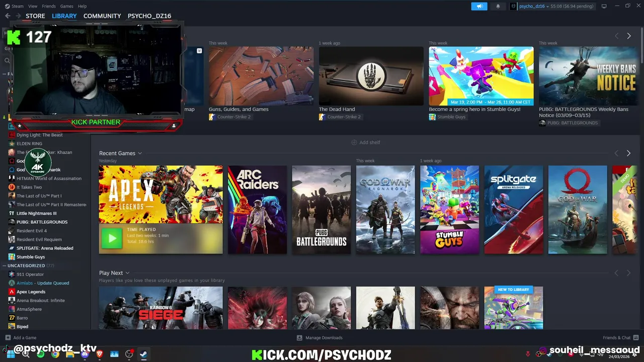Screen dimensions: 644x362
Task: Open the Windows Start menu
Action: [x=11, y=354]
